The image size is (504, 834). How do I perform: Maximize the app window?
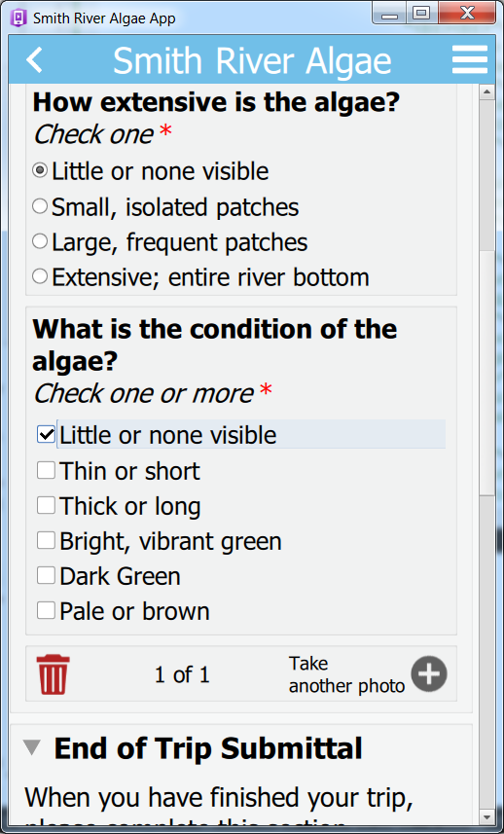[x=421, y=13]
